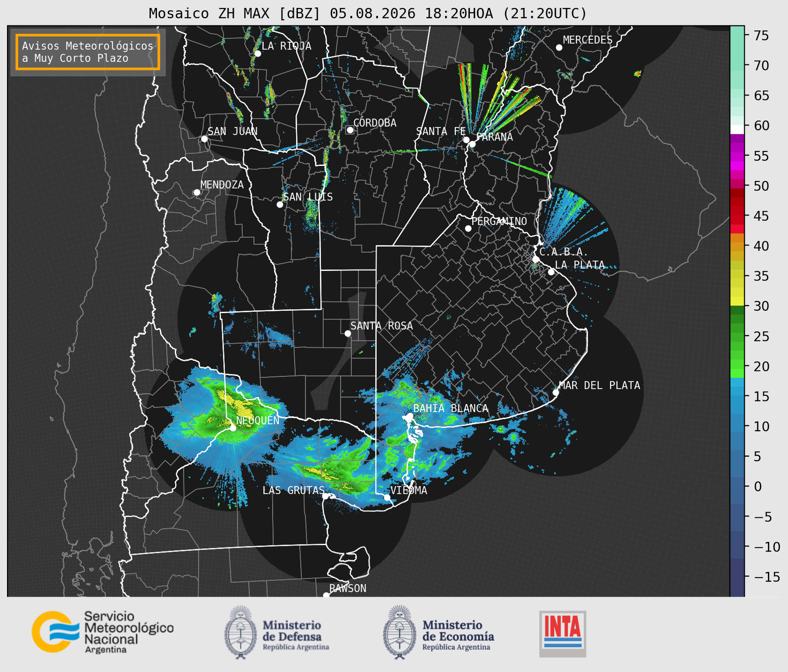Click the 55 dBZ magenta color band
Image resolution: width=788 pixels, height=672 pixels.
point(737,156)
